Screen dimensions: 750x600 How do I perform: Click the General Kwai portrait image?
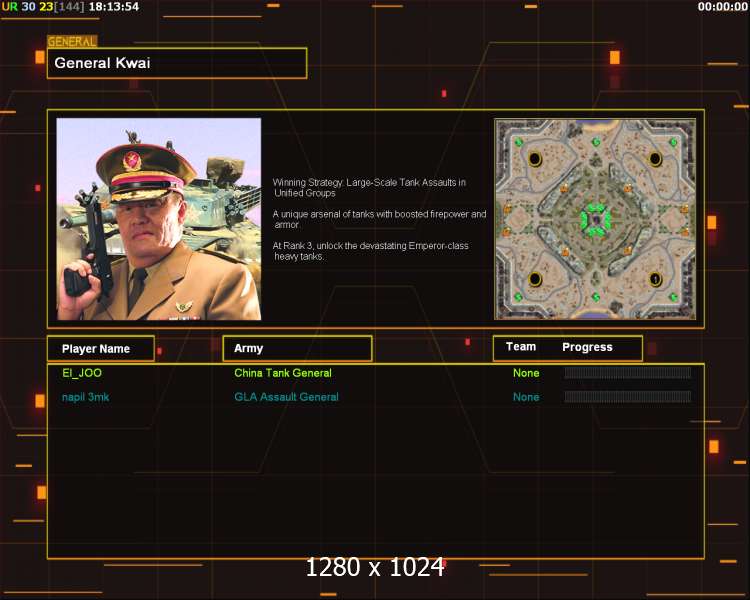click(159, 219)
